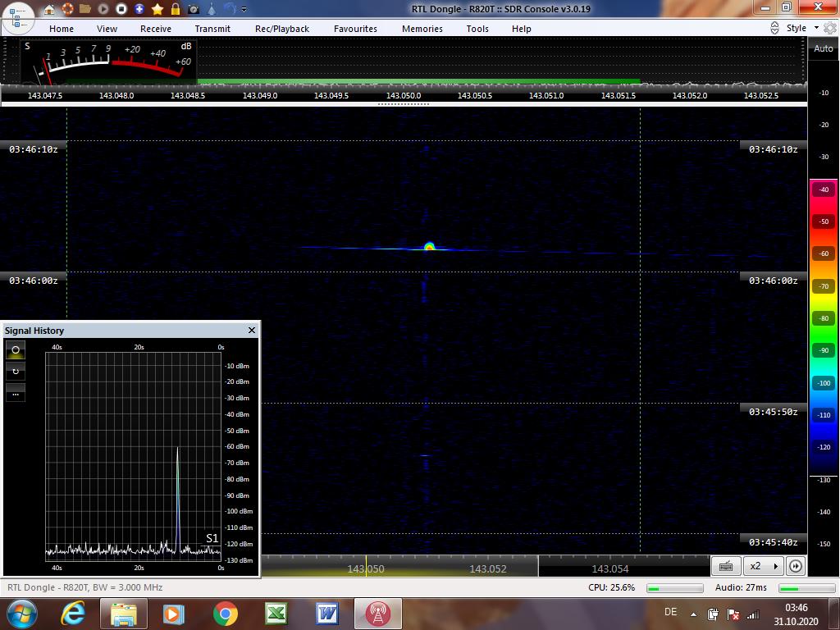Open Windows Explorer from taskbar
Image resolution: width=840 pixels, height=630 pixels.
(x=123, y=614)
